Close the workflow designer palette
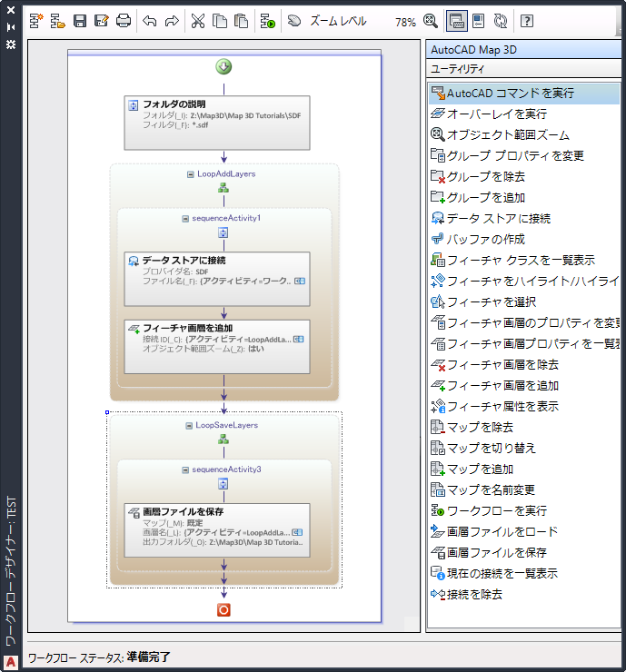This screenshot has width=626, height=672. pyautogui.click(x=11, y=10)
